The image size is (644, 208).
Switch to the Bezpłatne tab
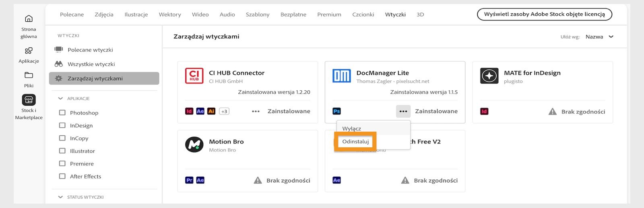pos(293,14)
